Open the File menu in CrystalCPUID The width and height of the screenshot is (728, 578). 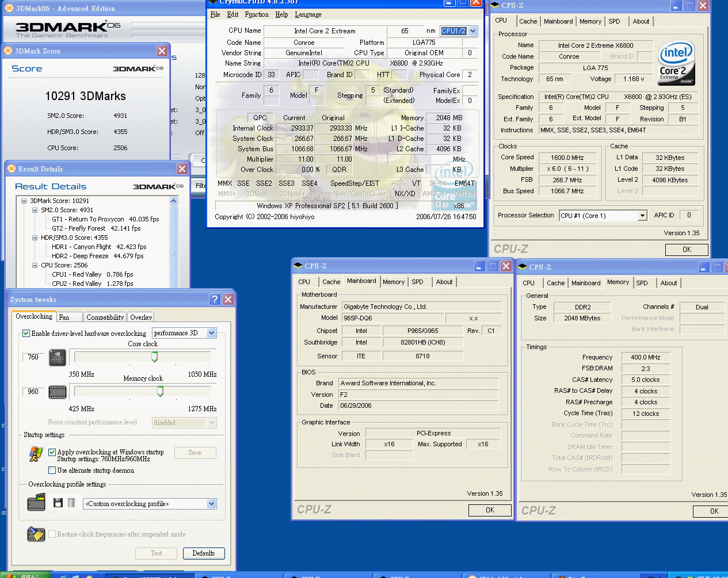pyautogui.click(x=215, y=14)
